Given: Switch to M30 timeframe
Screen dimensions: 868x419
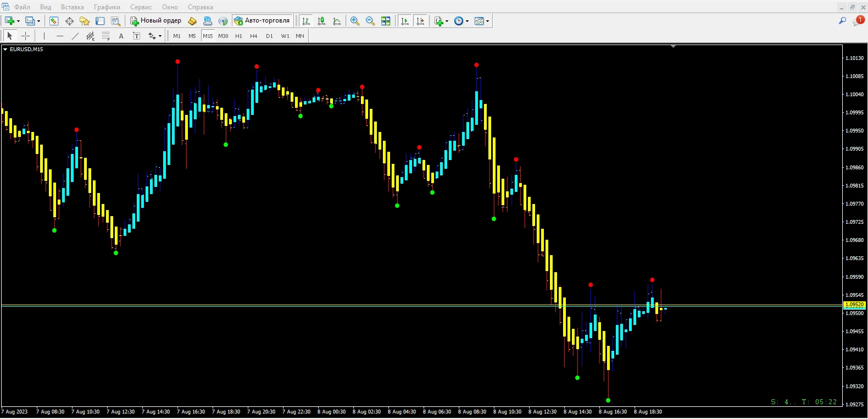Looking at the screenshot, I should tap(223, 36).
